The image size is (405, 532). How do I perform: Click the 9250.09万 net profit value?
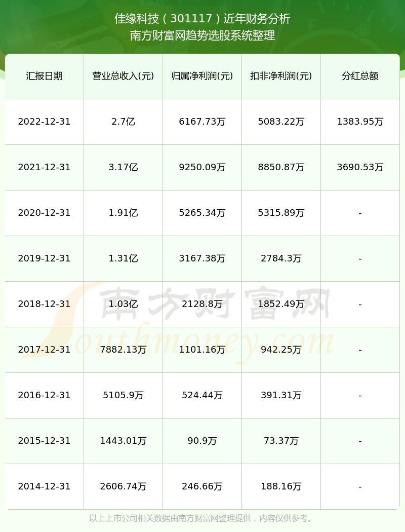pyautogui.click(x=202, y=167)
